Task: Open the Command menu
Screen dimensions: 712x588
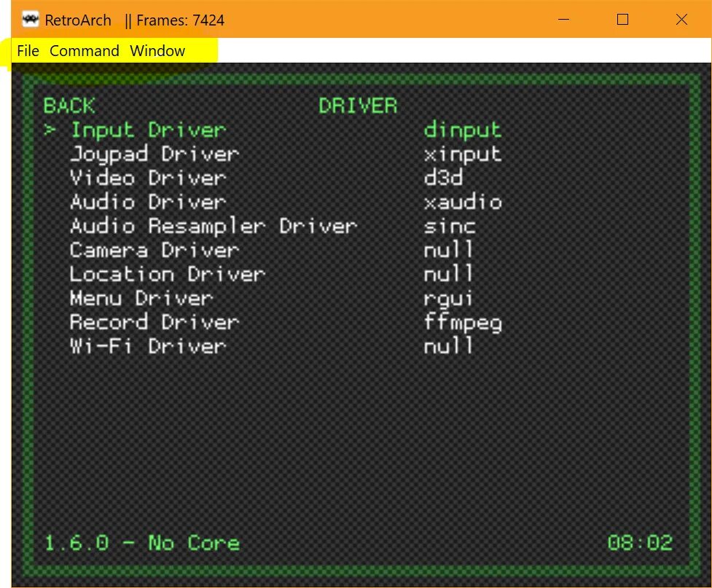Action: 84,51
